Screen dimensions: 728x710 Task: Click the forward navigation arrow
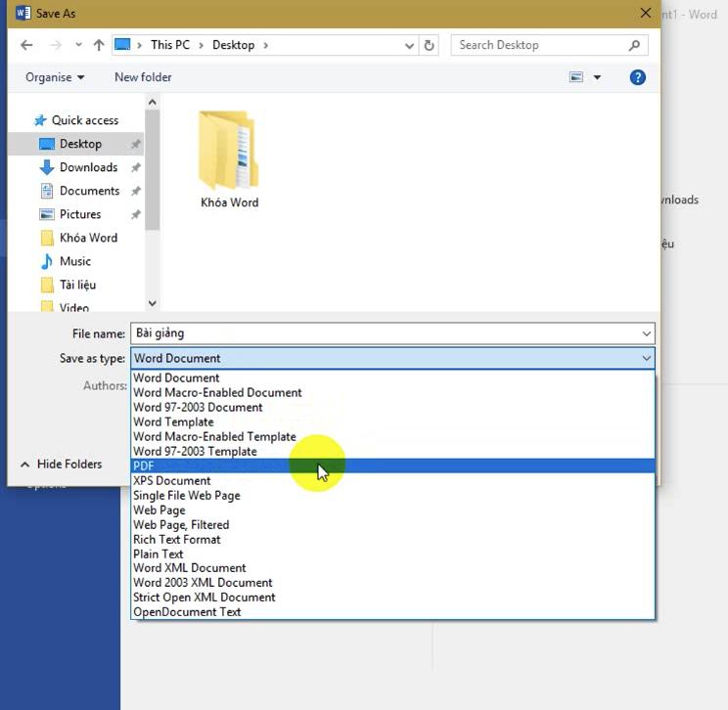click(56, 45)
